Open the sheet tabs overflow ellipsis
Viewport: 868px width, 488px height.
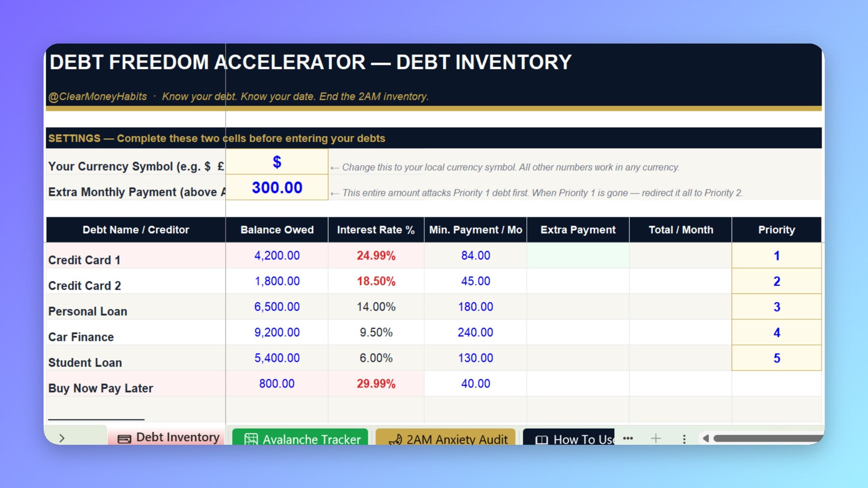pyautogui.click(x=628, y=438)
